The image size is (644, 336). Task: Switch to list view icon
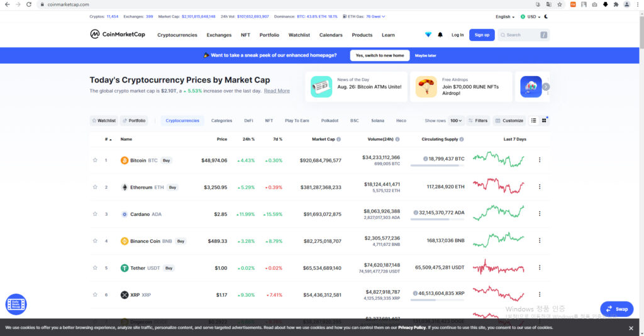click(533, 120)
